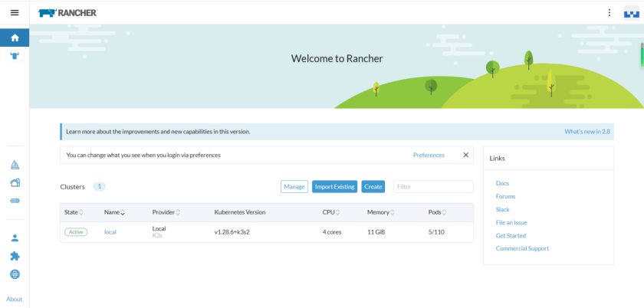Click the Active state badge

(76, 232)
